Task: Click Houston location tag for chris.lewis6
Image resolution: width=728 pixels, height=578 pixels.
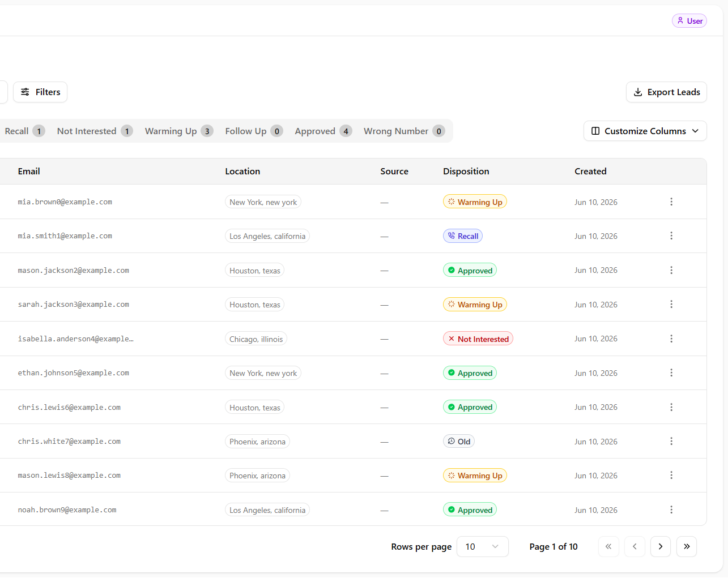Action: pyautogui.click(x=255, y=407)
